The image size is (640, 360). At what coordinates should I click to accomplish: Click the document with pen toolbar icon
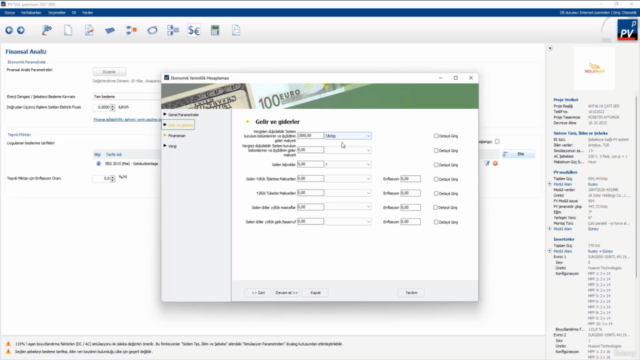click(89, 30)
